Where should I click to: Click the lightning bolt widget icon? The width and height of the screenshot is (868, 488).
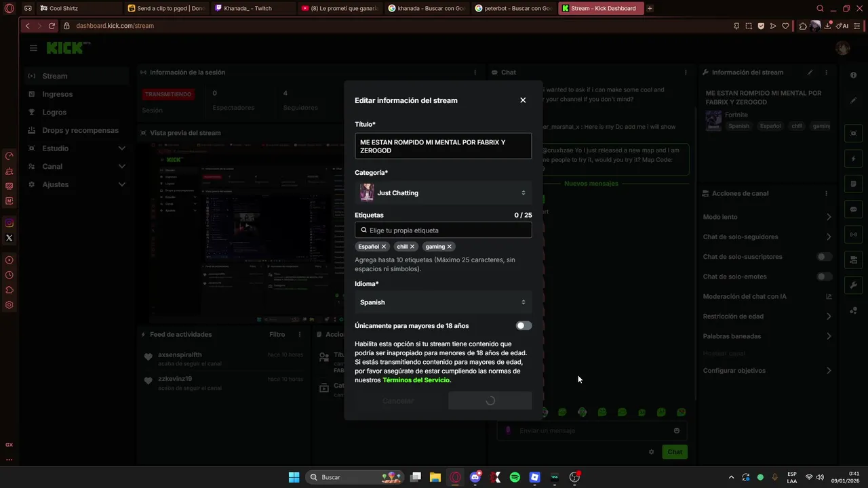853,159
